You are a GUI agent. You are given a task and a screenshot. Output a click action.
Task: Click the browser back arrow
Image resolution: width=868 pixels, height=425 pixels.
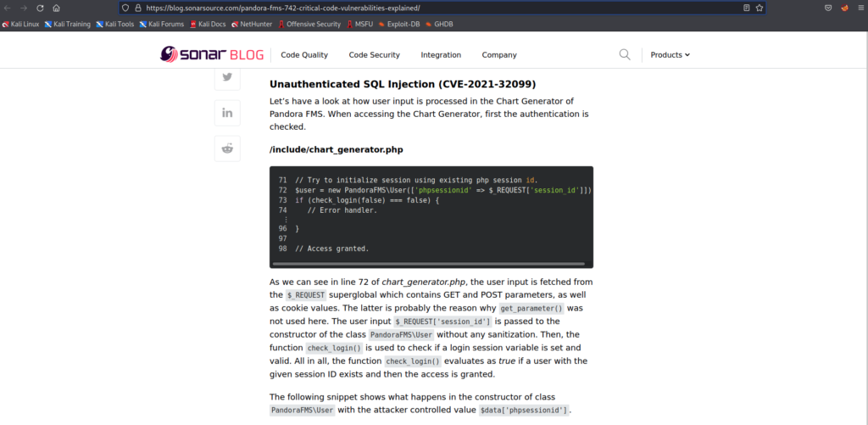coord(8,8)
